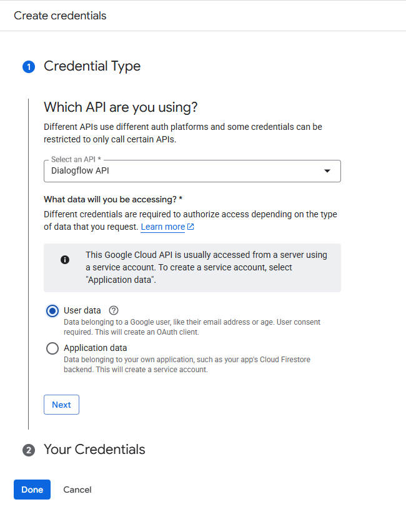Select the User data radio button
This screenshot has width=406, height=532.
click(52, 311)
